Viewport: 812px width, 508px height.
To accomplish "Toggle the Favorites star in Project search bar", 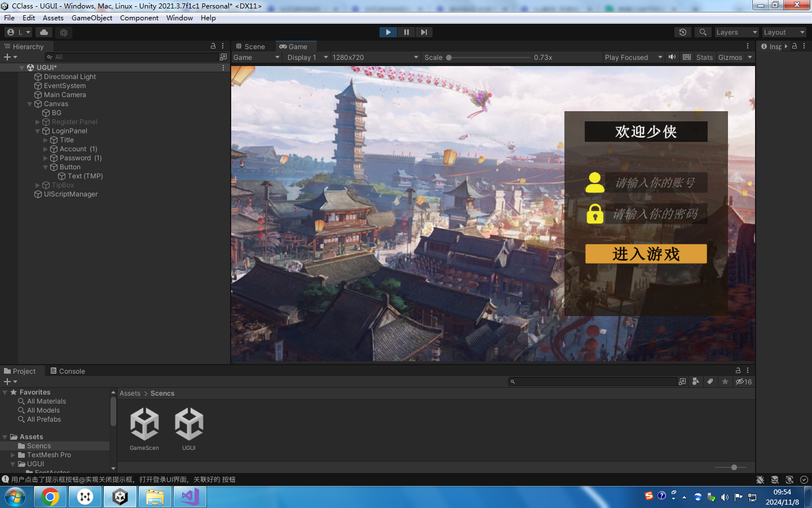I will [x=725, y=382].
